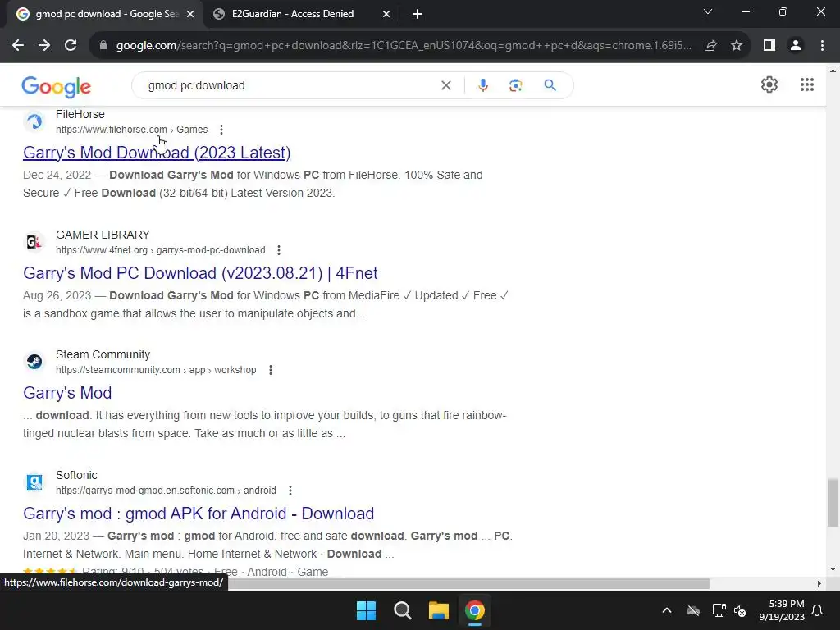Share this page icon in address bar
The width and height of the screenshot is (840, 630).
click(710, 46)
